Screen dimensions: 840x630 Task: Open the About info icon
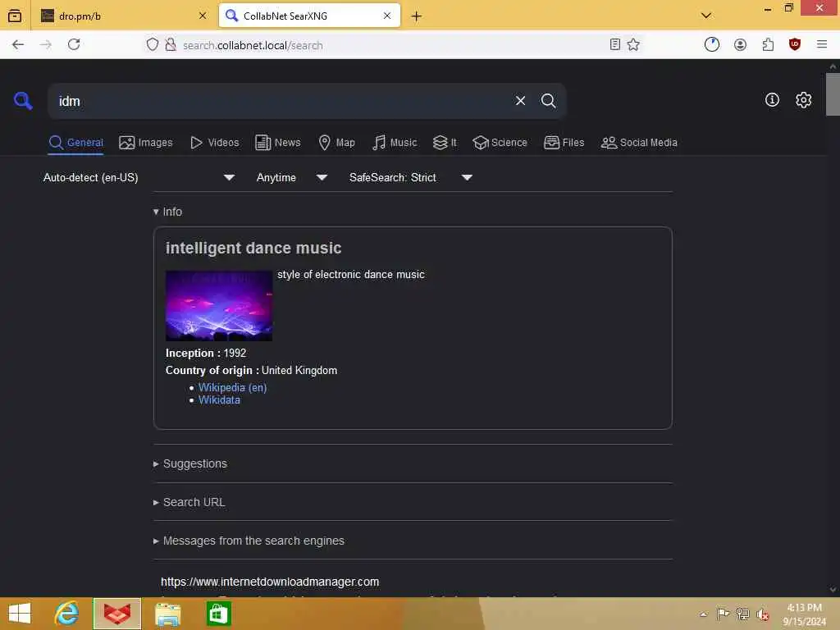[772, 99]
